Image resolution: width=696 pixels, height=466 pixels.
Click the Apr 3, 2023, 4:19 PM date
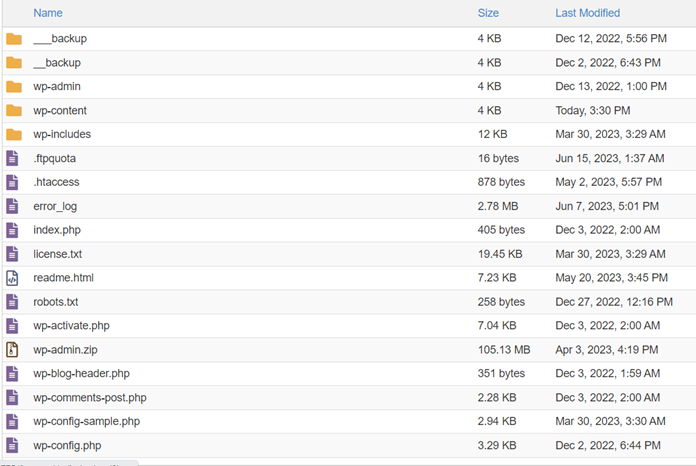[x=607, y=350]
